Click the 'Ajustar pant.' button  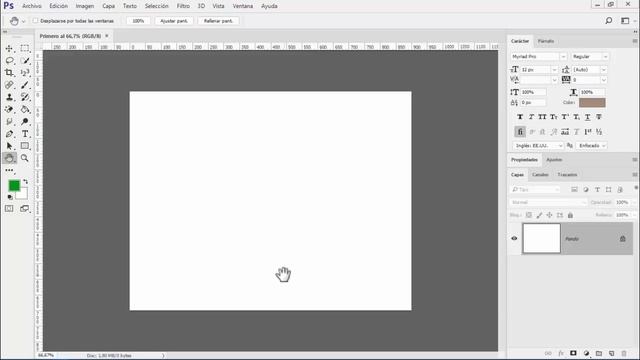(x=174, y=21)
